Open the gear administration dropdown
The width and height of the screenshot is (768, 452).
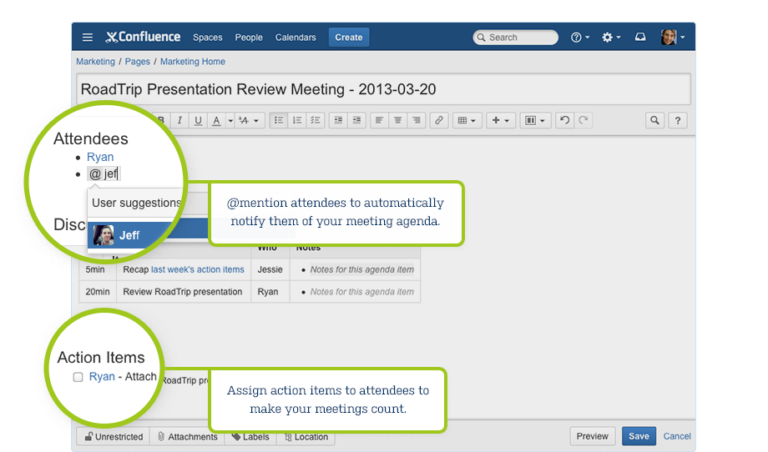[x=611, y=37]
